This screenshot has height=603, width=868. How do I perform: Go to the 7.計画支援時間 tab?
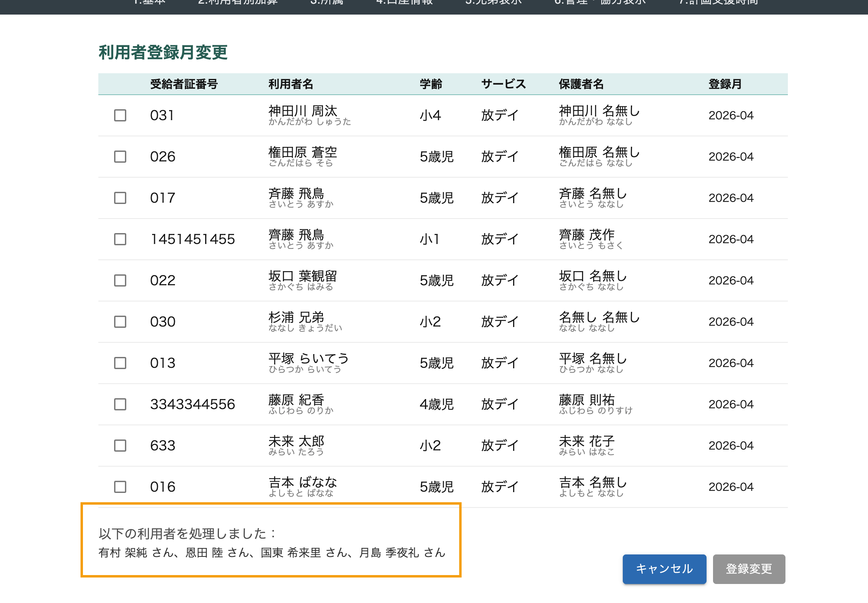point(718,3)
